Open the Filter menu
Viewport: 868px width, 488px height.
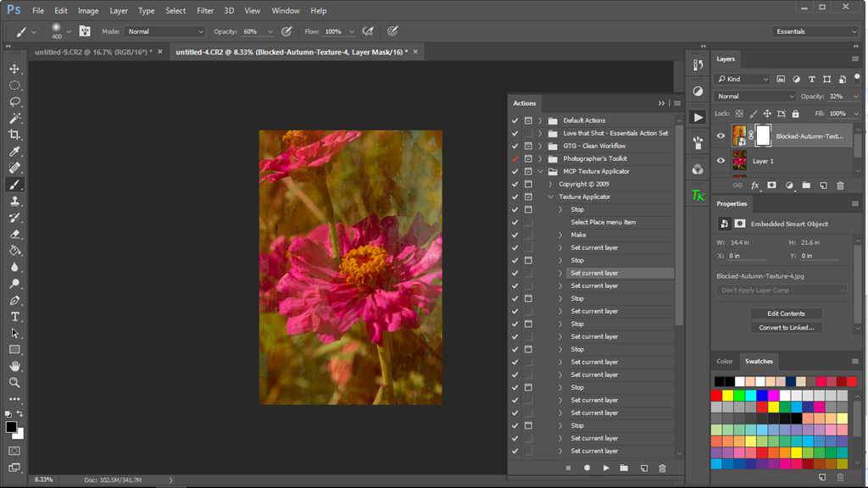click(x=205, y=11)
